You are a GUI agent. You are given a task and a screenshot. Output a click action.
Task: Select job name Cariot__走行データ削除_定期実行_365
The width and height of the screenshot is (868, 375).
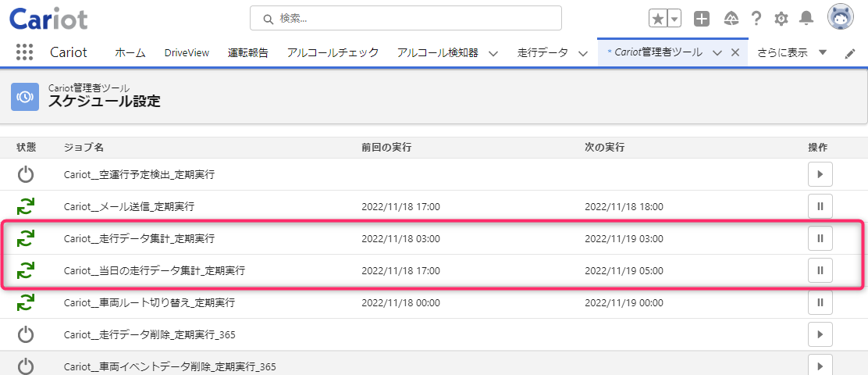click(149, 334)
